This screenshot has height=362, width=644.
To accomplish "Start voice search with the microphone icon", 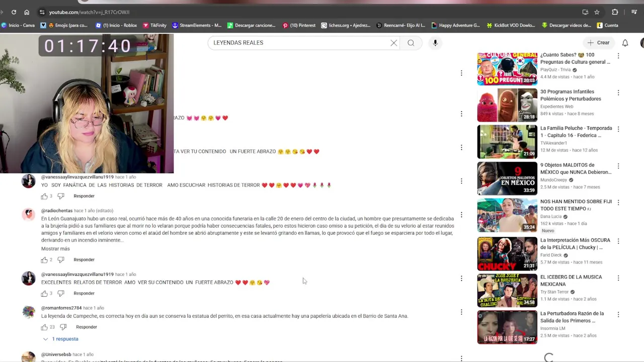I will click(435, 43).
